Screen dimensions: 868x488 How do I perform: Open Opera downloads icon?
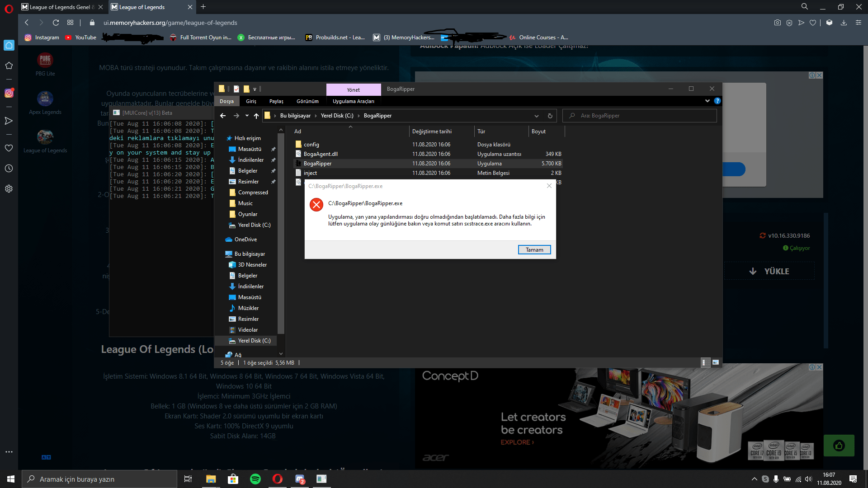coord(844,23)
